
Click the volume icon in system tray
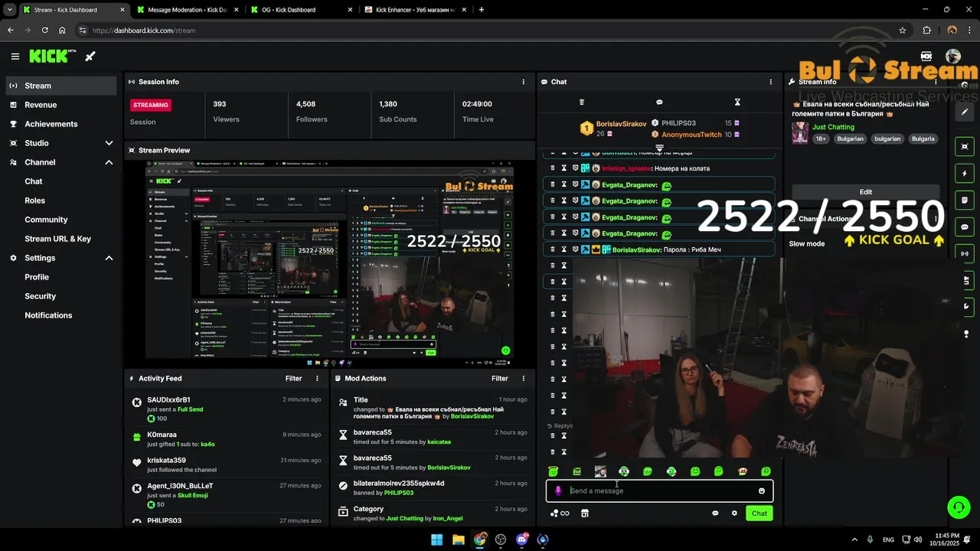tap(917, 540)
